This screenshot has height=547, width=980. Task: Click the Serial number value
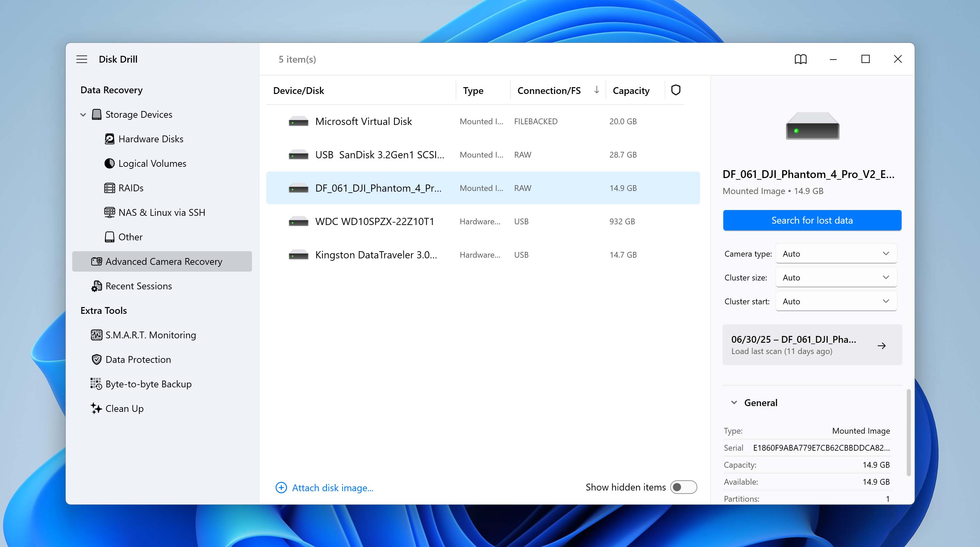pos(821,448)
